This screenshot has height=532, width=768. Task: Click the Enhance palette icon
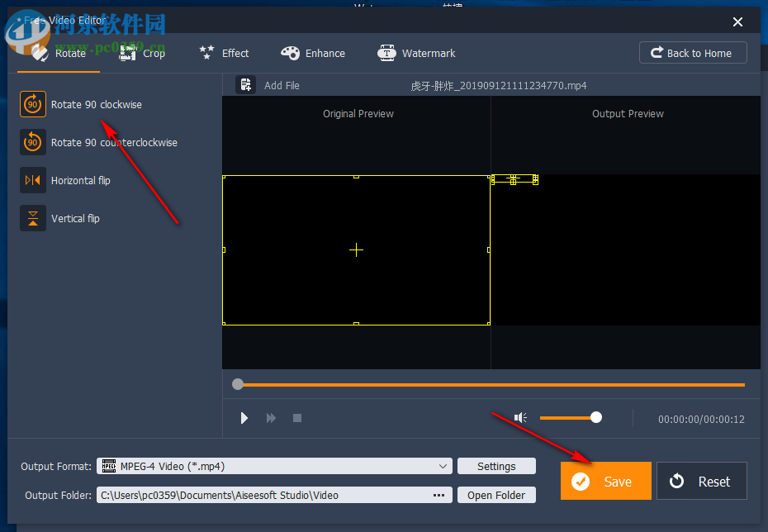(291, 53)
